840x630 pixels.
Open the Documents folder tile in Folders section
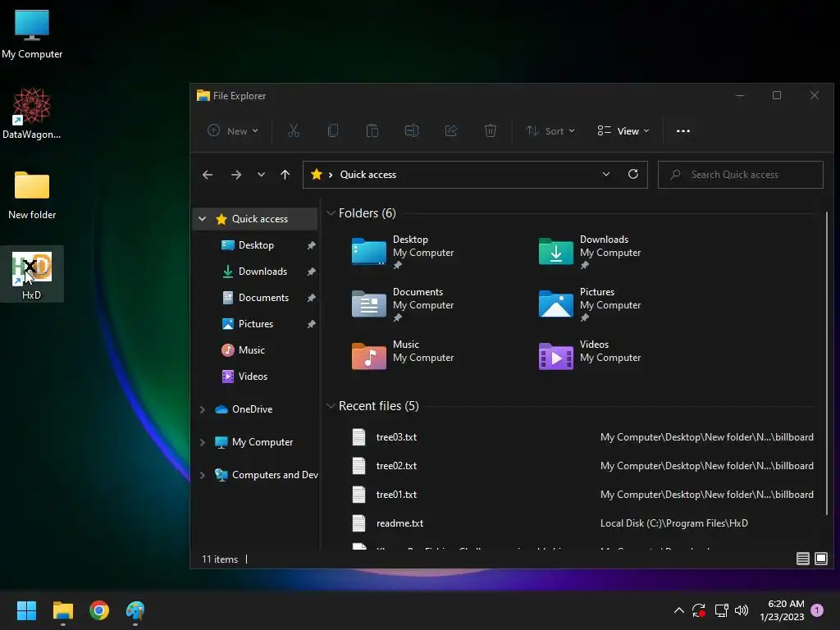403,304
